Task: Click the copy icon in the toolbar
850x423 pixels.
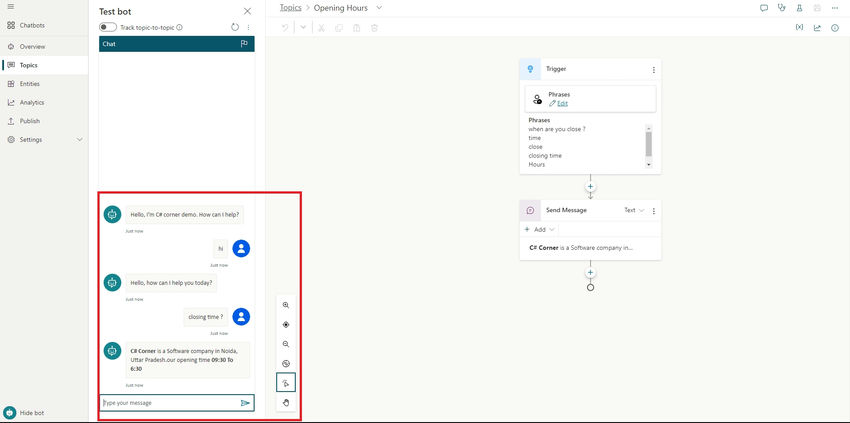Action: [339, 28]
